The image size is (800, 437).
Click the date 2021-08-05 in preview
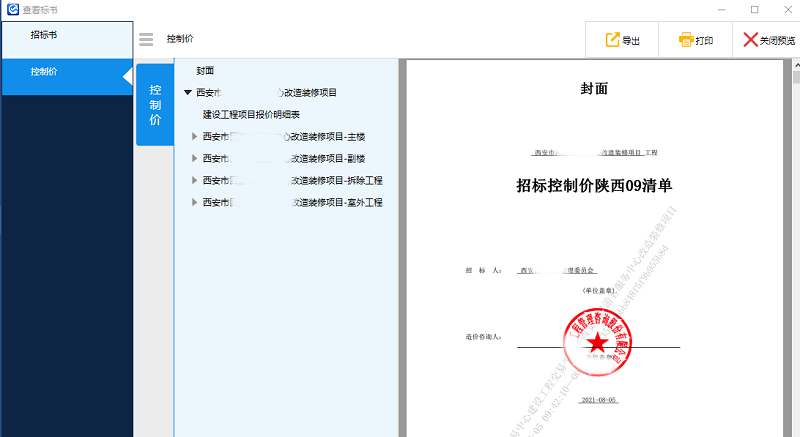(x=599, y=400)
